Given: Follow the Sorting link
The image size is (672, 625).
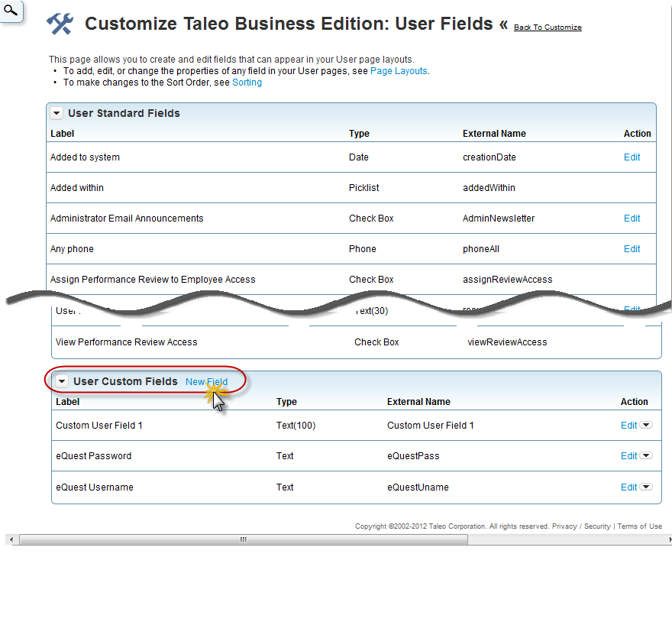Looking at the screenshot, I should [x=247, y=83].
